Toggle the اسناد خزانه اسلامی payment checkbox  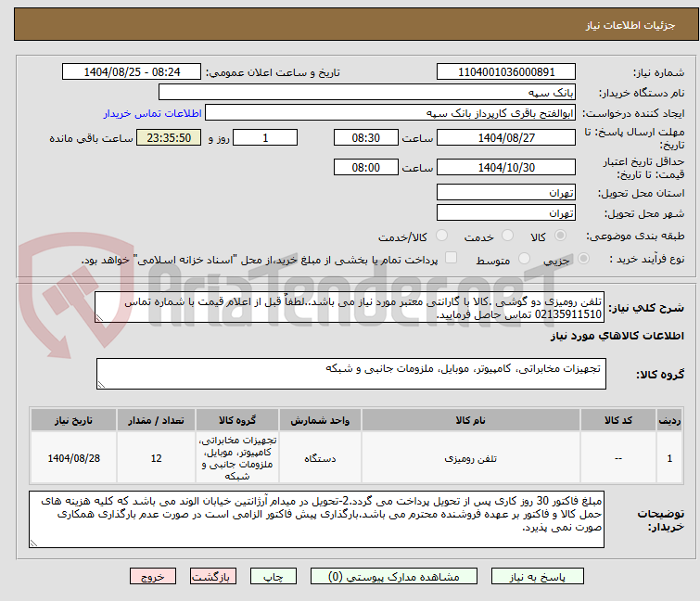tap(452, 259)
